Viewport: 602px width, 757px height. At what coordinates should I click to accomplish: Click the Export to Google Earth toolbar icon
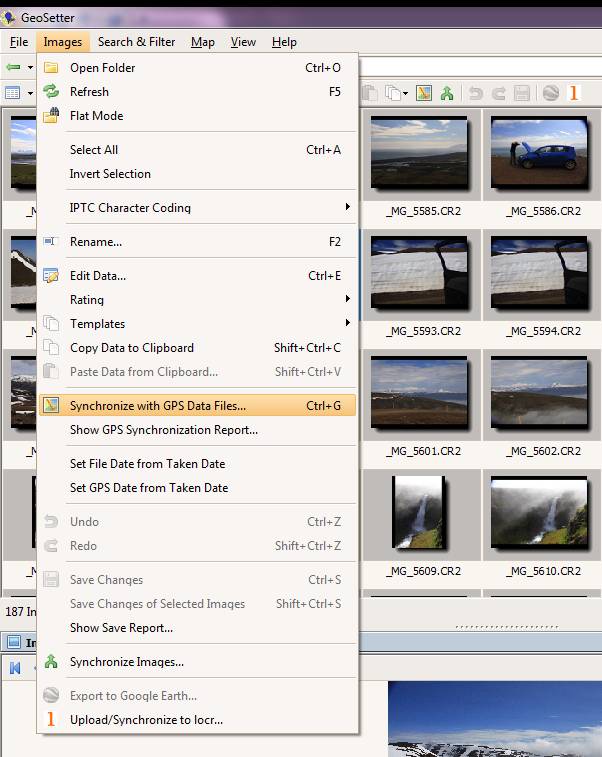pyautogui.click(x=551, y=93)
